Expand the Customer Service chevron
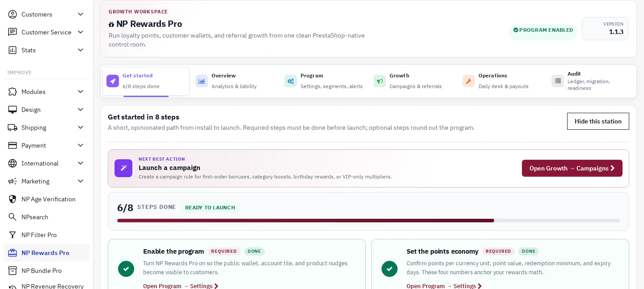Screen dimensions: 644x289 pos(80,32)
